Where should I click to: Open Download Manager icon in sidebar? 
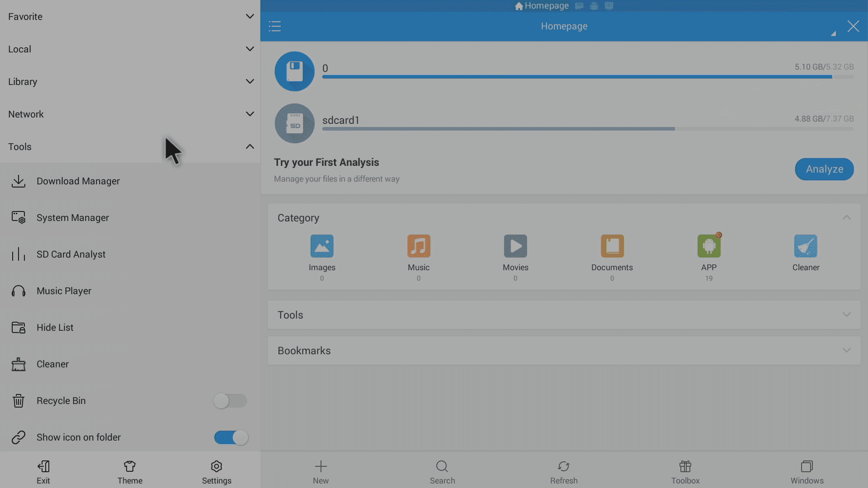(19, 181)
